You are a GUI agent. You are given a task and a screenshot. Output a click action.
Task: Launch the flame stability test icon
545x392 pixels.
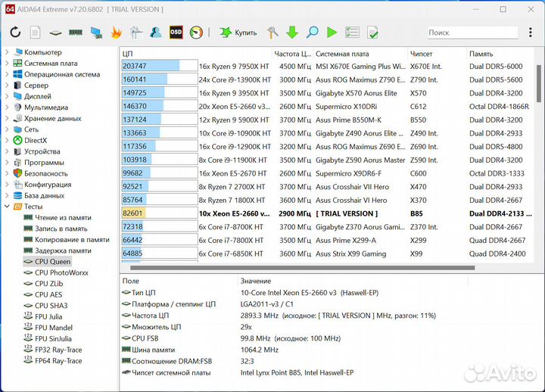(116, 33)
